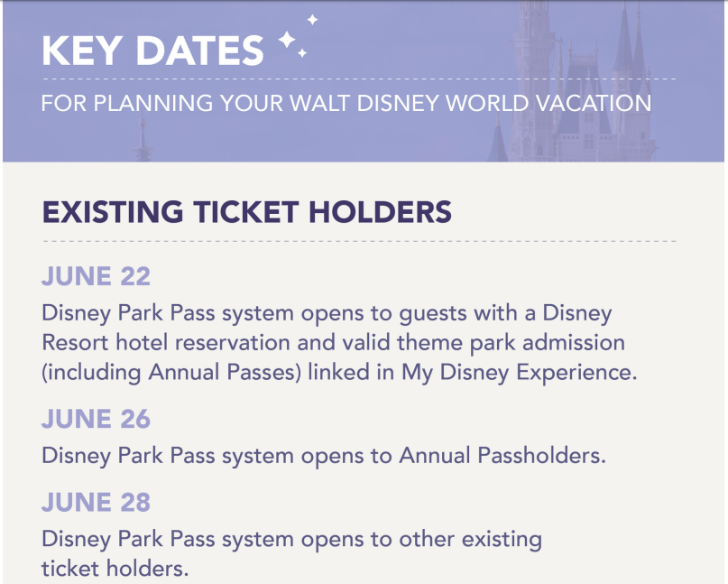Viewport: 728px width, 584px height.
Task: Click the Disney Resort hotel reservation paragraph
Action: coord(339,343)
